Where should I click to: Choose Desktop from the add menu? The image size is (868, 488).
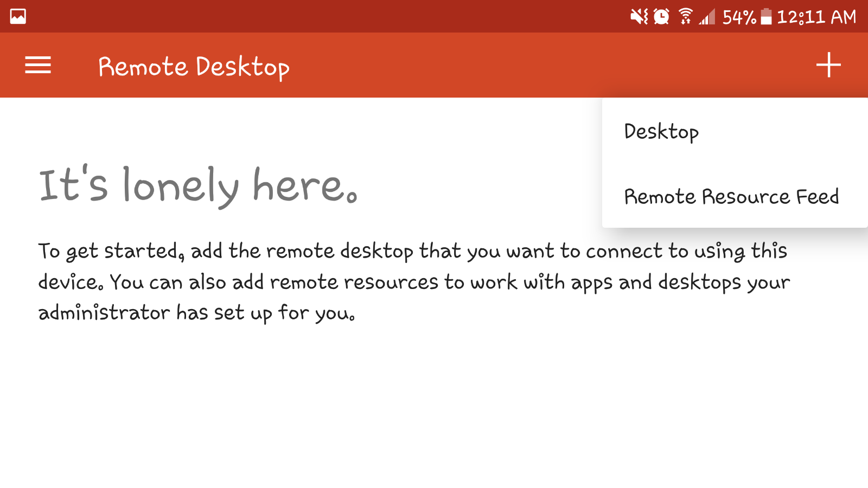pos(735,131)
